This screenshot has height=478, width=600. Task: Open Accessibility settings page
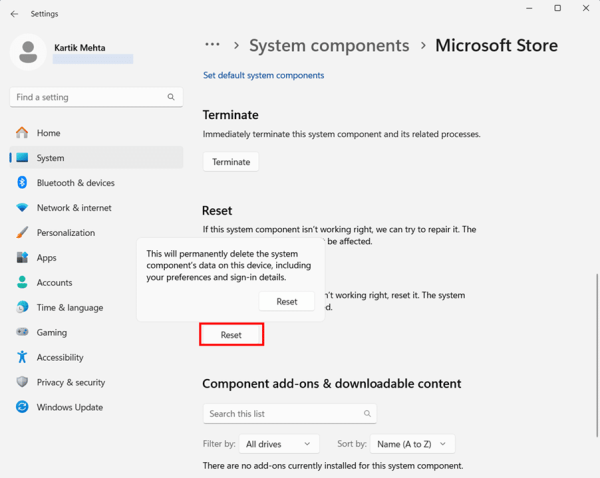96,357
